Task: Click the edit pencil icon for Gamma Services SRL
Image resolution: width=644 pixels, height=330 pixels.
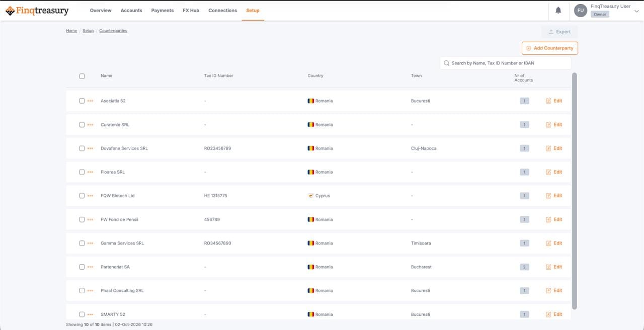Action: pyautogui.click(x=548, y=243)
